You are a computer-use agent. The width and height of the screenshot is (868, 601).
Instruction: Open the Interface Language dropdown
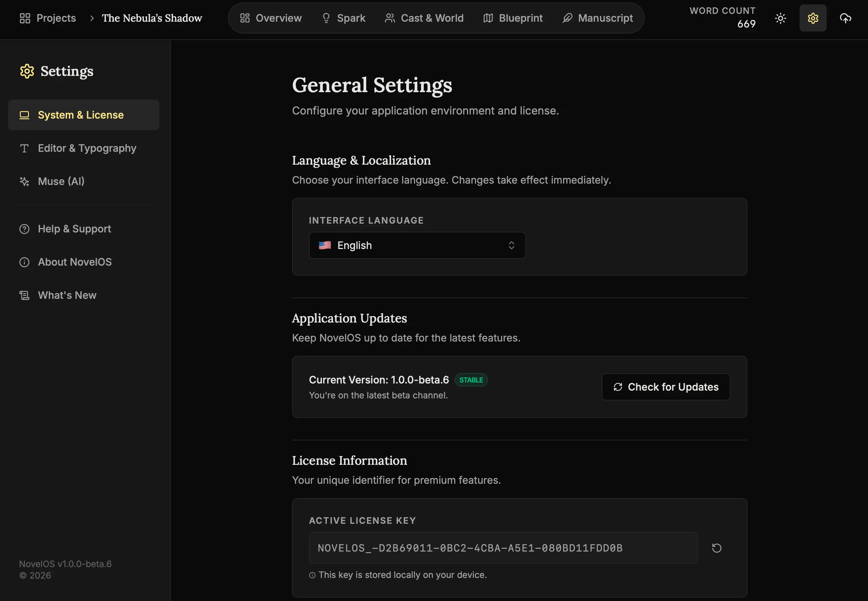click(x=416, y=245)
